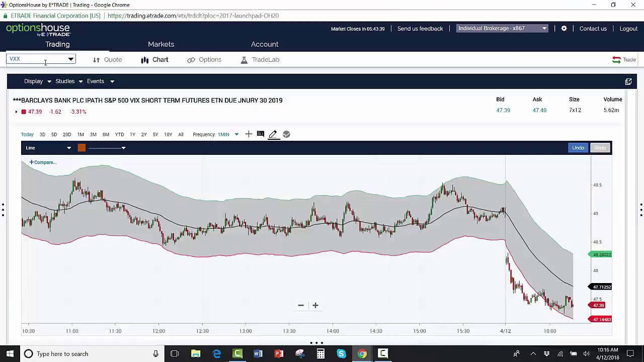
Task: Open the Individual Brokerage account dropdown
Action: 502,29
